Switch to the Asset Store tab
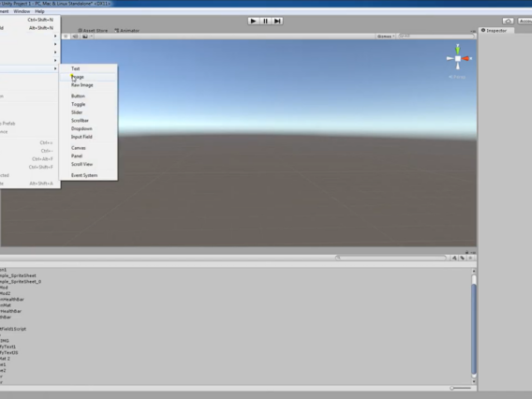 93,31
